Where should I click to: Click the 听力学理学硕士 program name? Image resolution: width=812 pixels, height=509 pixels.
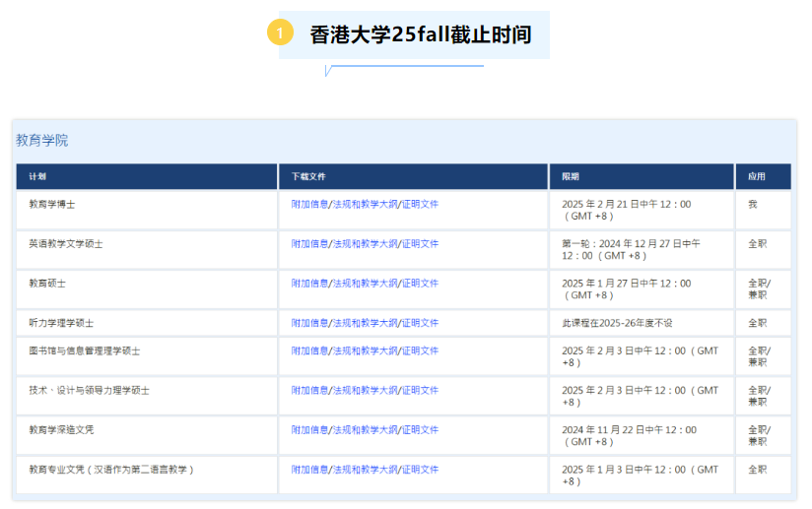61,323
